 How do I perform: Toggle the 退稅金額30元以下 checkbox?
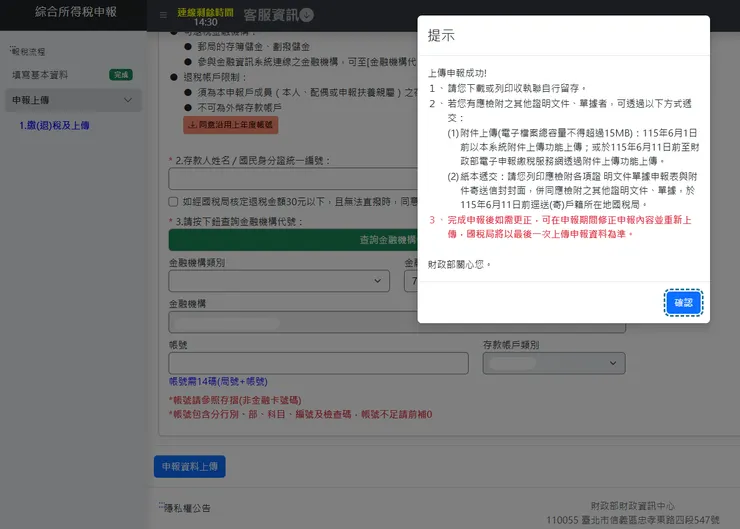pos(173,202)
